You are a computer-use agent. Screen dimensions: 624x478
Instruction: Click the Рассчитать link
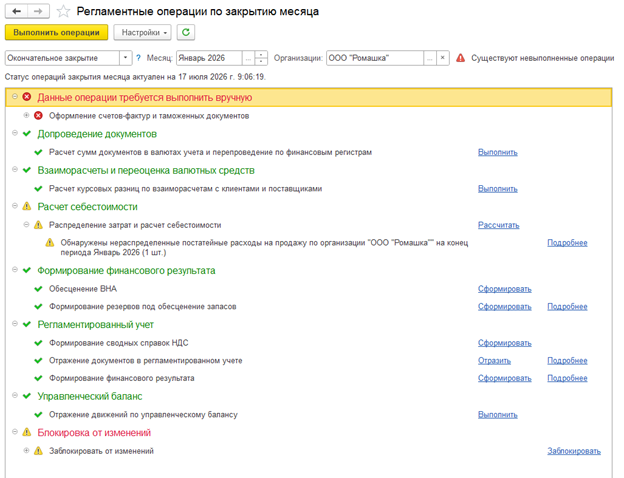(499, 225)
